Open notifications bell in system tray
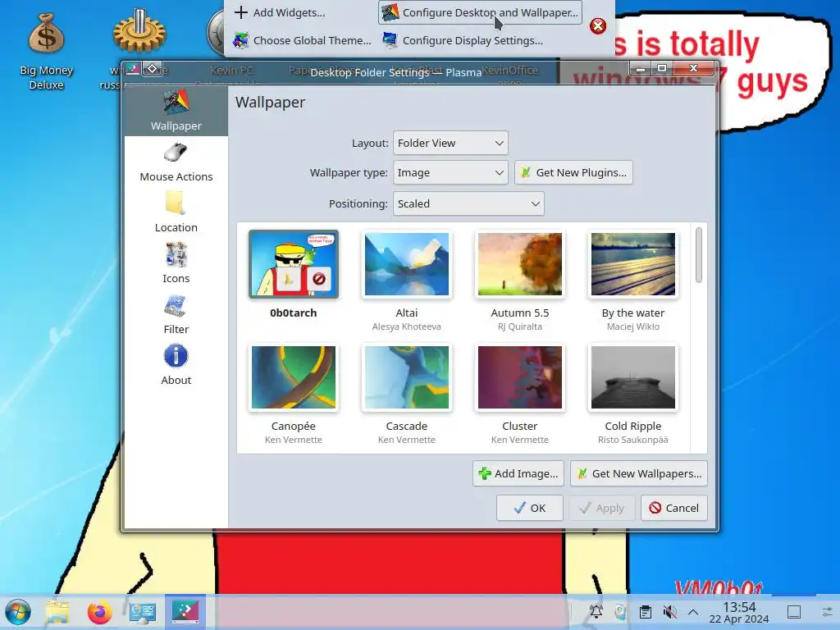840x630 pixels. click(x=596, y=612)
